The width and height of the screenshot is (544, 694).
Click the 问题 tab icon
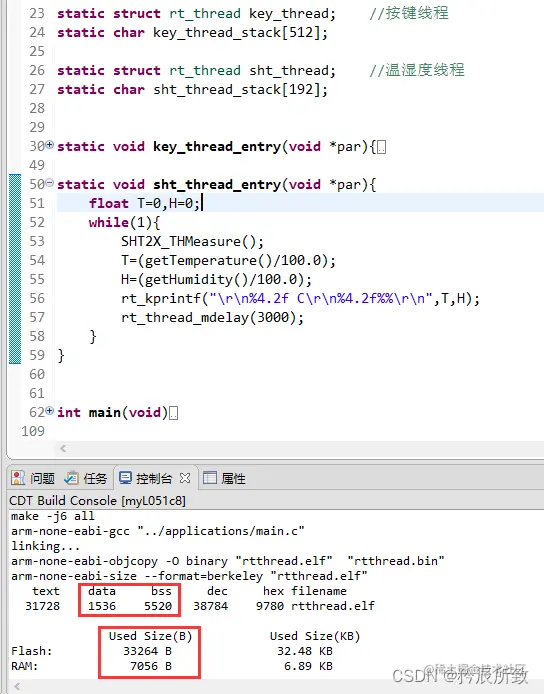[18, 478]
